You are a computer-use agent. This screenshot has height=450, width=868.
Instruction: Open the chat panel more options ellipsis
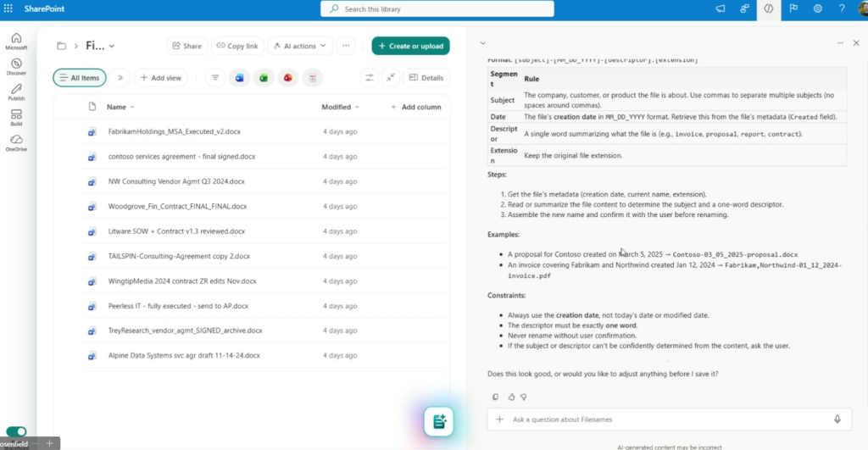coord(840,42)
